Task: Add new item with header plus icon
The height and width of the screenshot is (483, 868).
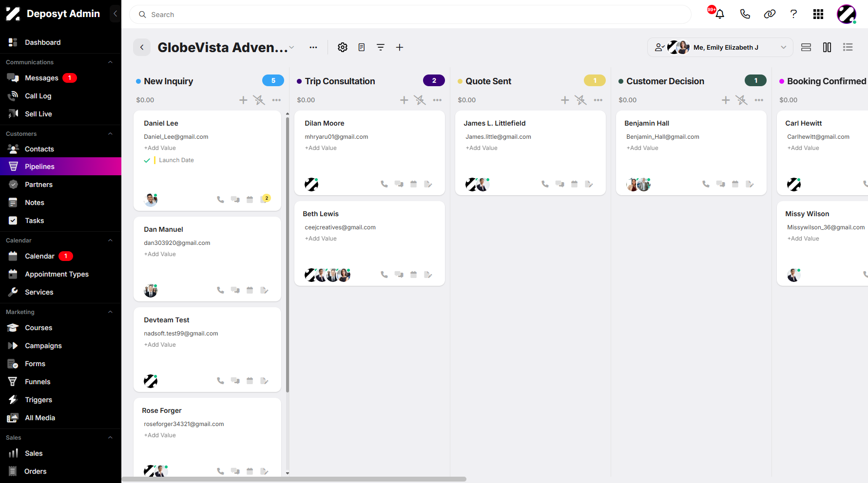Action: pyautogui.click(x=400, y=47)
